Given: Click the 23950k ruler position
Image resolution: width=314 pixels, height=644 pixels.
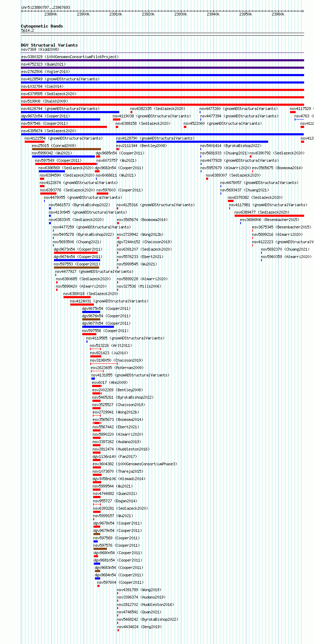Looking at the screenshot, I should 246,14.
